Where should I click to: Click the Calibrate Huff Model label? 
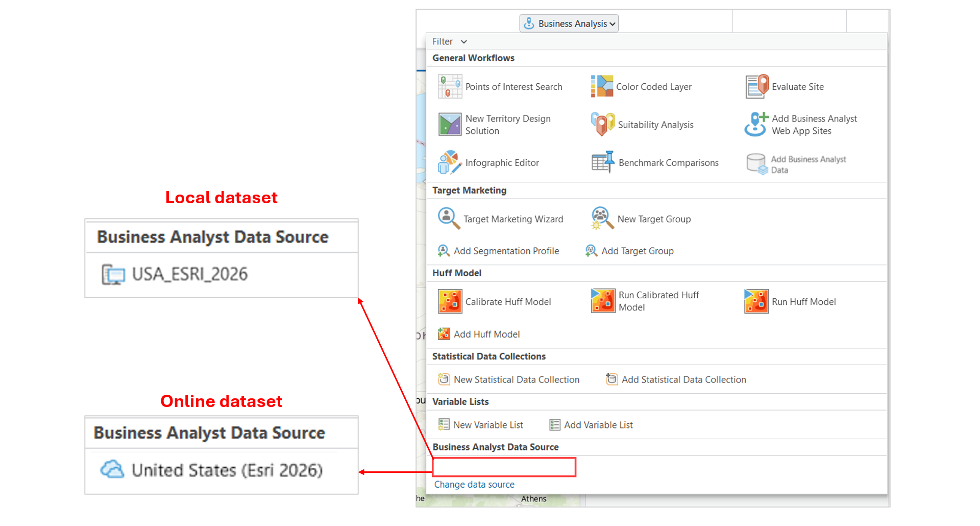point(508,302)
